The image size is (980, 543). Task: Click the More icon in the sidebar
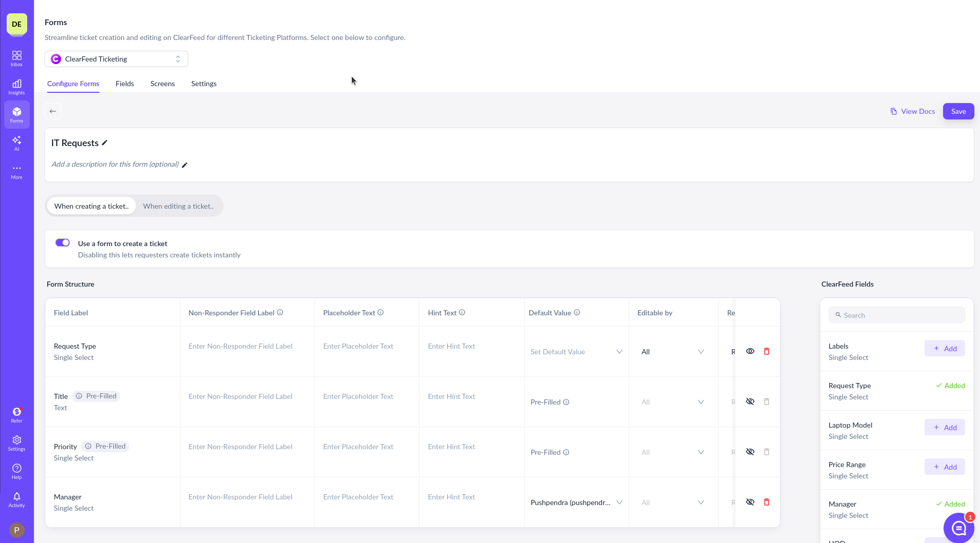16,171
